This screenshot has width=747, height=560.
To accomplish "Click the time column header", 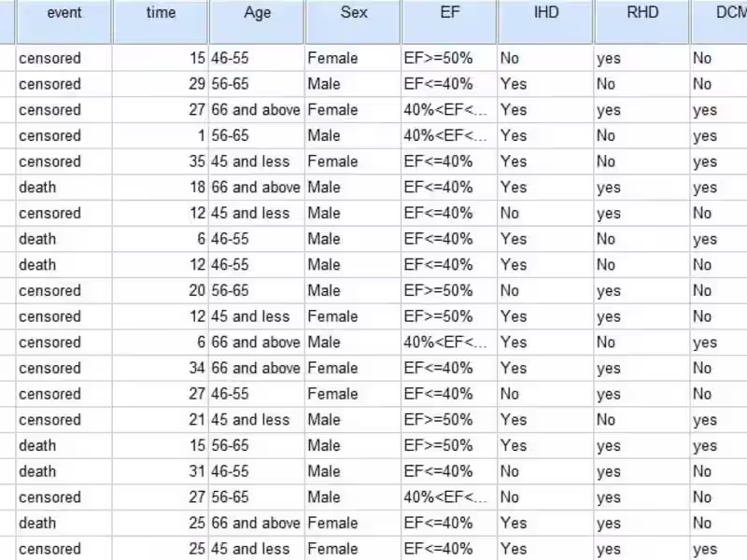I will pyautogui.click(x=160, y=14).
